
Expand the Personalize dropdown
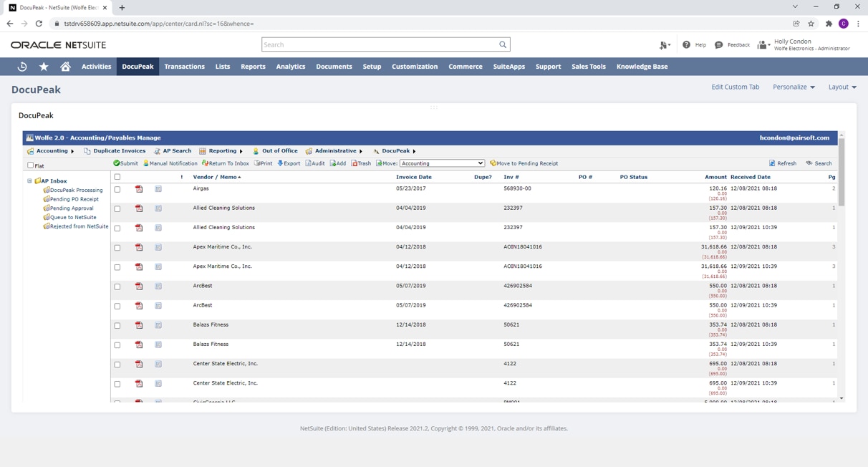tap(794, 87)
